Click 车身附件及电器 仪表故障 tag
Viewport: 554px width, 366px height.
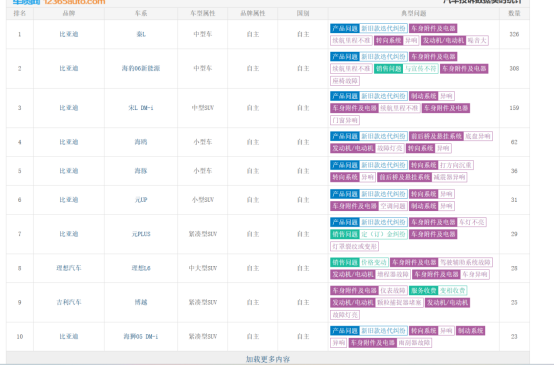369,291
